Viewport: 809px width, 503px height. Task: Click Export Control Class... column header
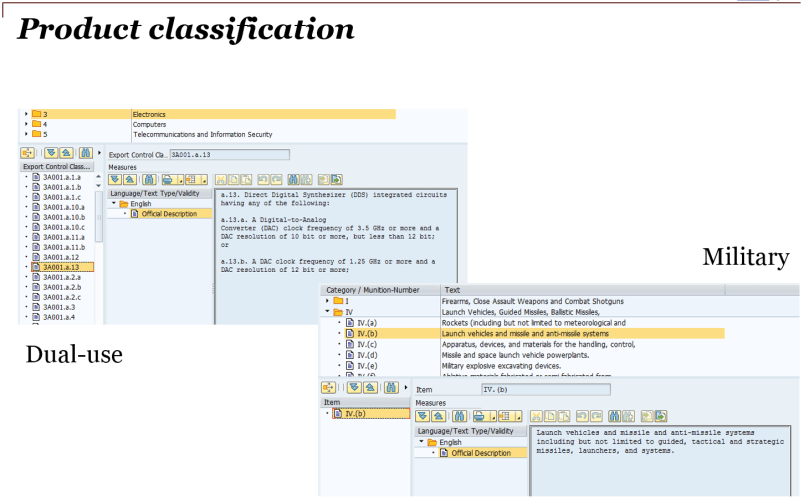57,167
